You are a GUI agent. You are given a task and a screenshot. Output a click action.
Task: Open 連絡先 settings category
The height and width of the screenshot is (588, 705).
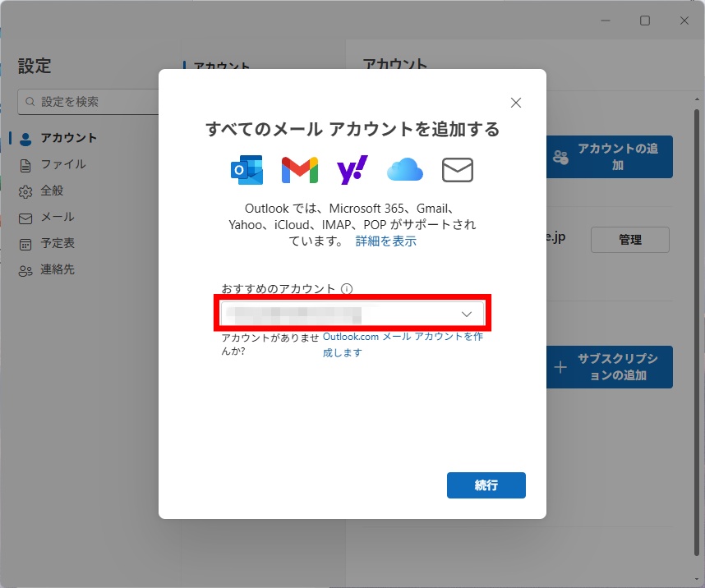[58, 269]
